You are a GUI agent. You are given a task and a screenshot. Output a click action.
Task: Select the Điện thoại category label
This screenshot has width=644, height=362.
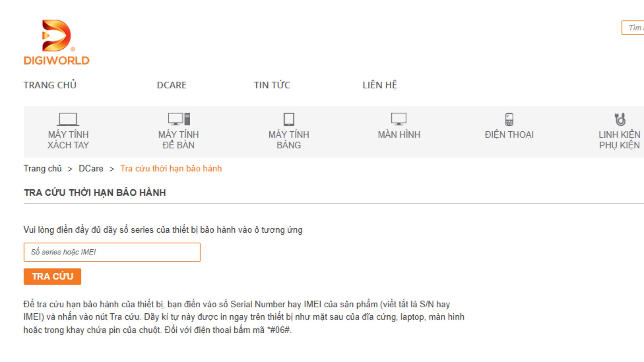point(509,135)
